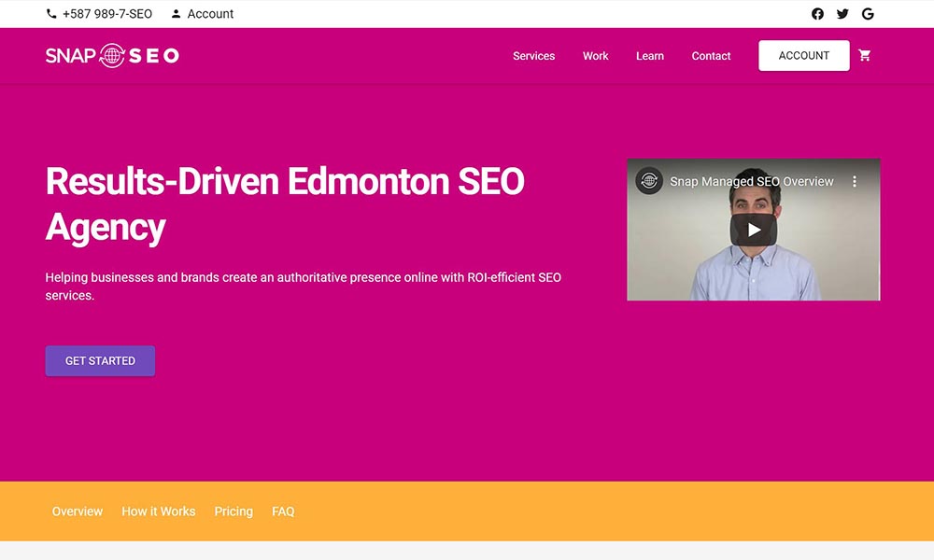The image size is (934, 560).
Task: Click the person icon beside Account
Action: coord(176,14)
